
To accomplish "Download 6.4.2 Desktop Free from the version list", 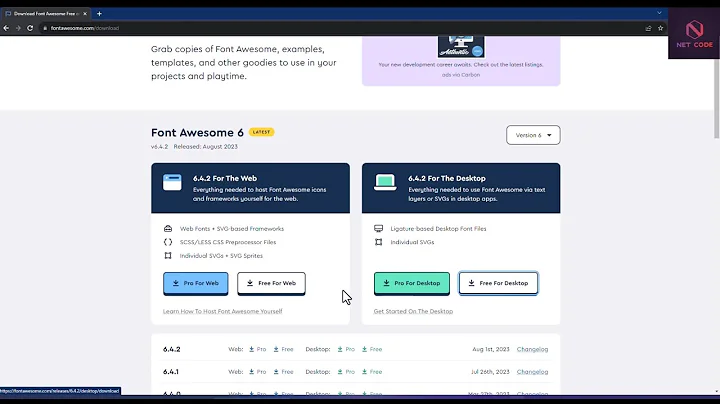I will tap(372, 349).
